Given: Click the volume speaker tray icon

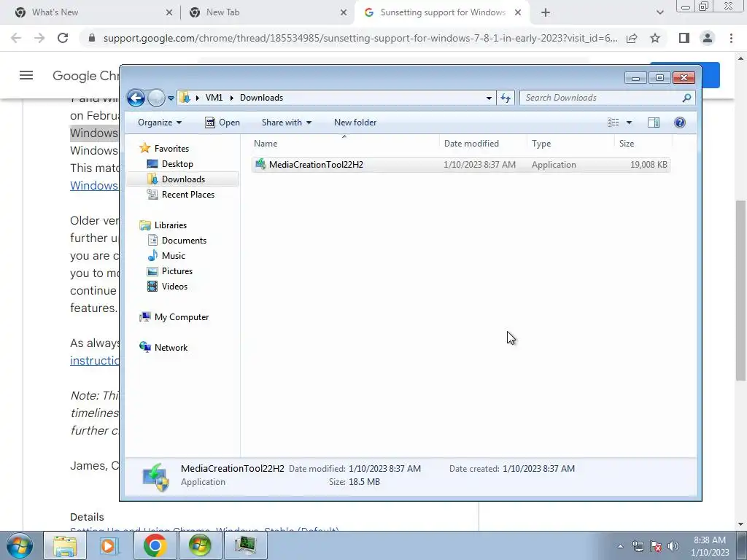Looking at the screenshot, I should [x=673, y=546].
